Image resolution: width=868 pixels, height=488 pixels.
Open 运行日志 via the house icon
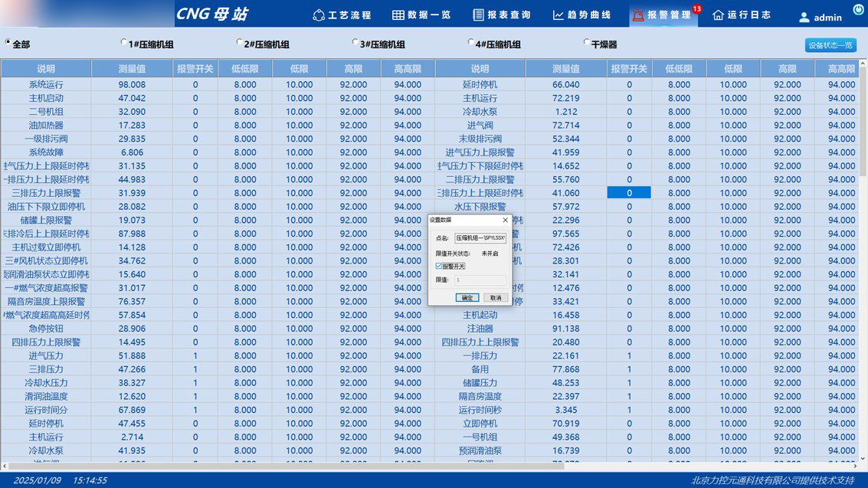(718, 15)
